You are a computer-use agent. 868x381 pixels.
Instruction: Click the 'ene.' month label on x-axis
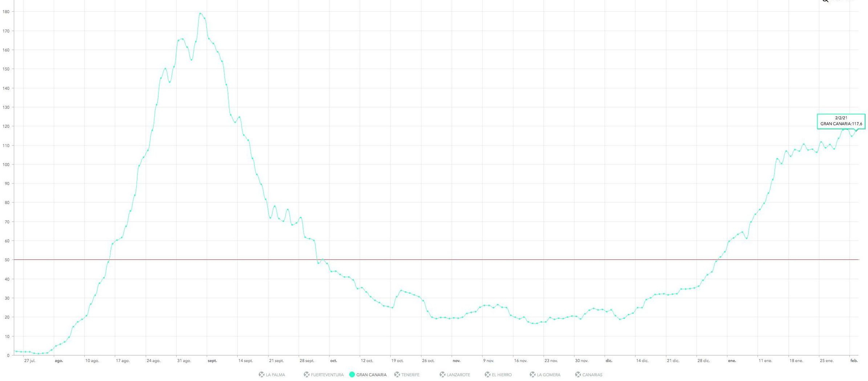pyautogui.click(x=732, y=361)
